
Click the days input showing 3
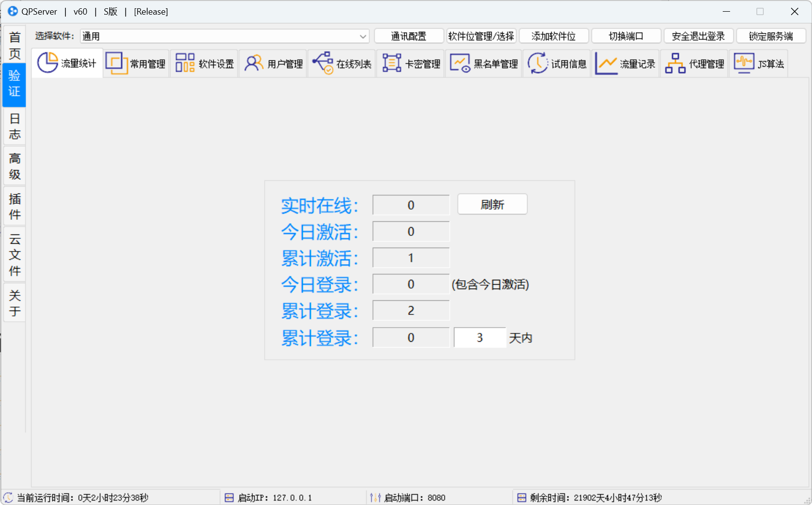479,337
